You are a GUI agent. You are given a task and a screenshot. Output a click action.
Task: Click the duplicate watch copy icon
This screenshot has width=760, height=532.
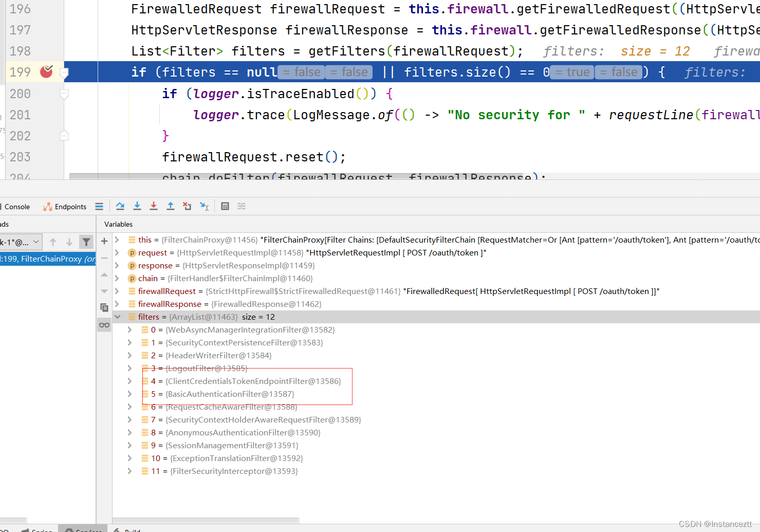tap(104, 307)
